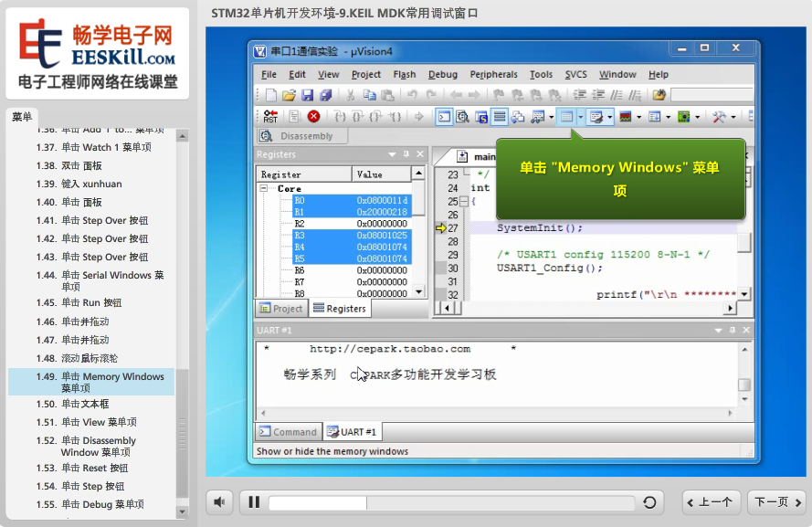
Task: Open the System Viewer dropdown arrow
Action: tap(698, 117)
